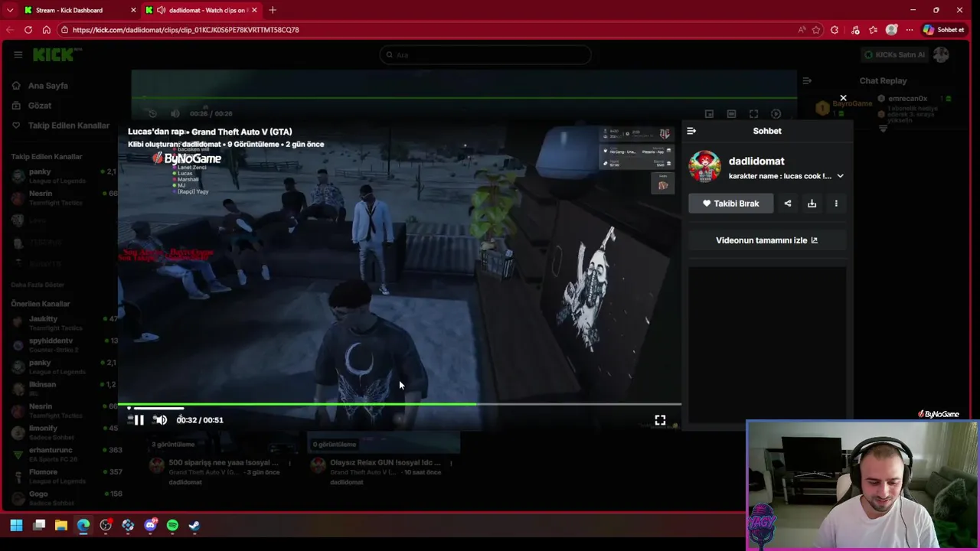Toggle background player theater mode icon

tap(731, 114)
